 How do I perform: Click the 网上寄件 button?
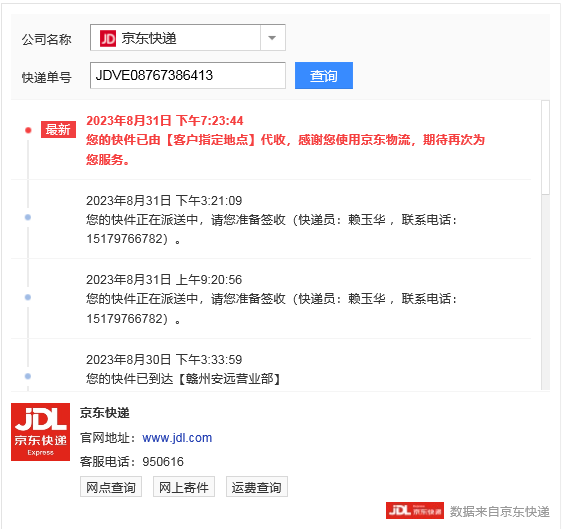(184, 487)
